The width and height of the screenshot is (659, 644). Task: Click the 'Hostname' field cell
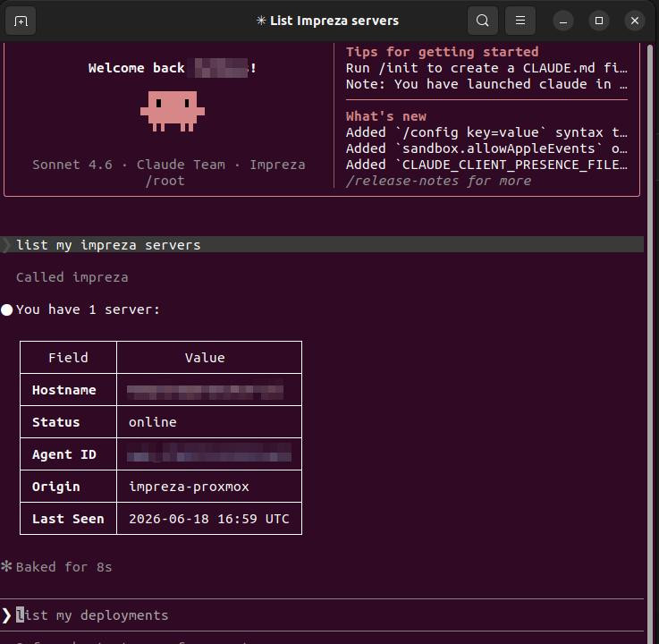pyautogui.click(x=68, y=390)
